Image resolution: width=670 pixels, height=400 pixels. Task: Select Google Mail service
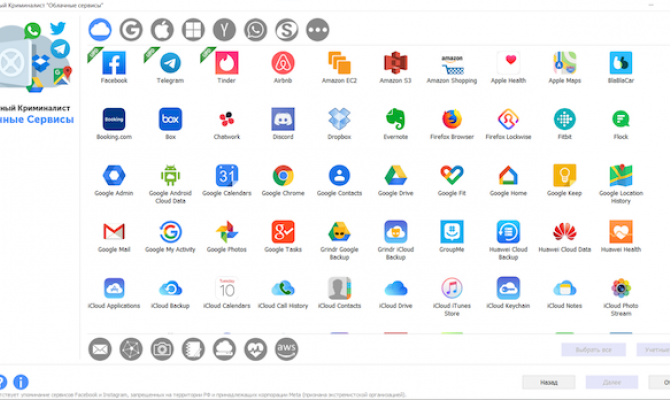(114, 232)
